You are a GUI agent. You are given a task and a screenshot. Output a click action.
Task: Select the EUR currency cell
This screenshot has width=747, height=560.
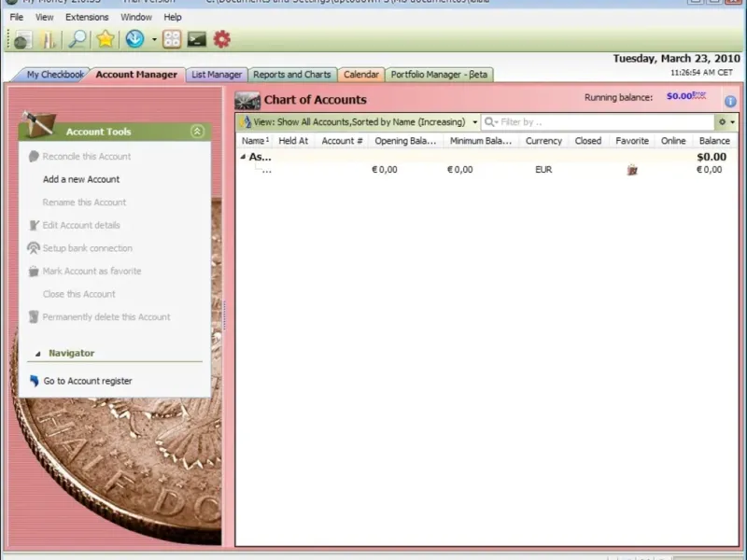pos(543,170)
